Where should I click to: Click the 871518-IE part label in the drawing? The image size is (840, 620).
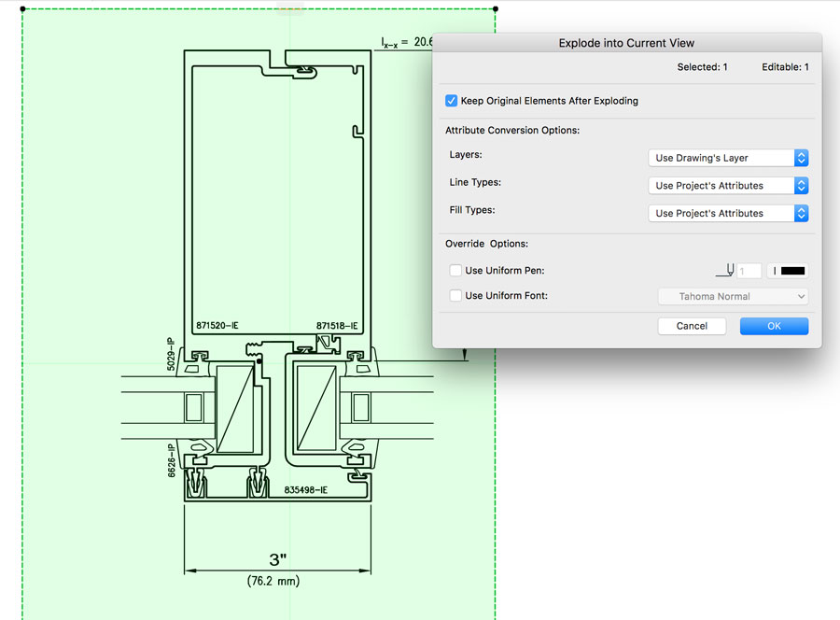tap(337, 326)
